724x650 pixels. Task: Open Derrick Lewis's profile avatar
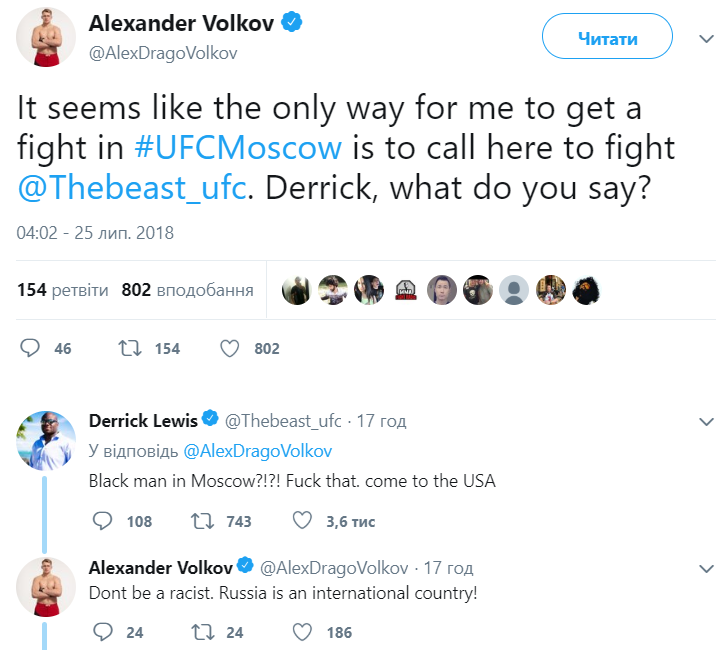[x=46, y=441]
